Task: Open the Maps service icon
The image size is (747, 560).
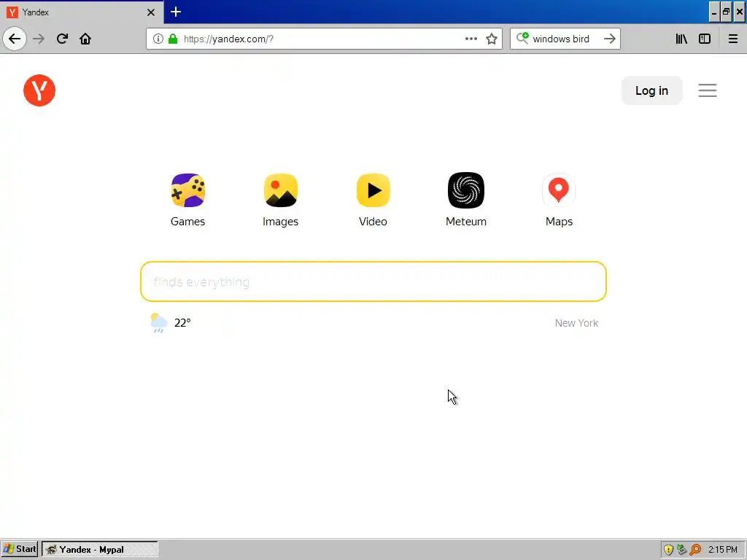Action: click(559, 190)
